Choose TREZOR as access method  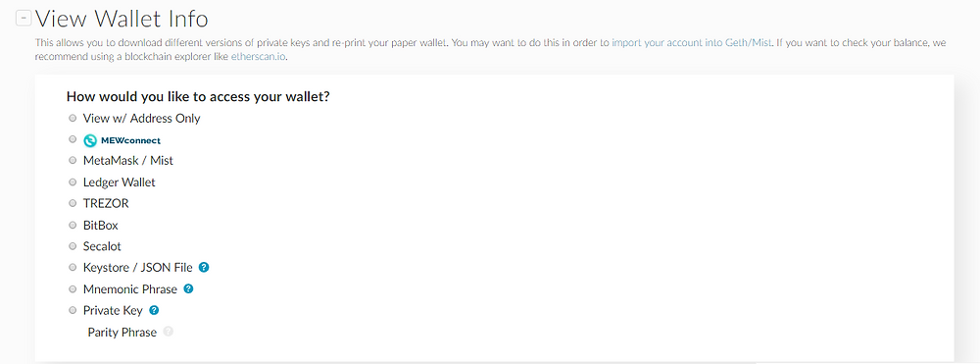tap(73, 203)
